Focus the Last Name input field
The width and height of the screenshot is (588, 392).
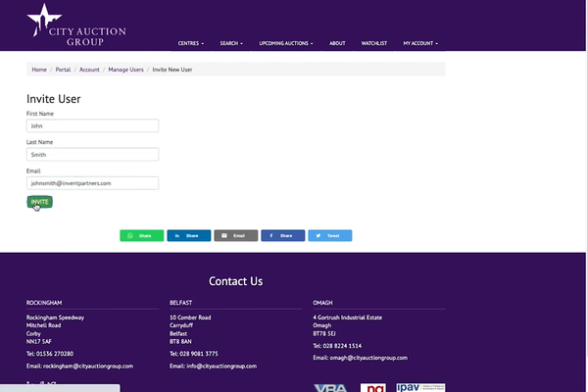93,155
